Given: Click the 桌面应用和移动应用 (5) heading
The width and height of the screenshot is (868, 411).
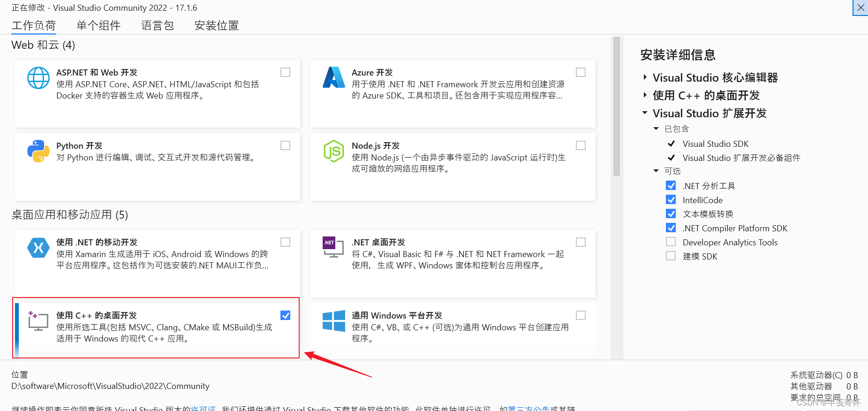Looking at the screenshot, I should [70, 214].
